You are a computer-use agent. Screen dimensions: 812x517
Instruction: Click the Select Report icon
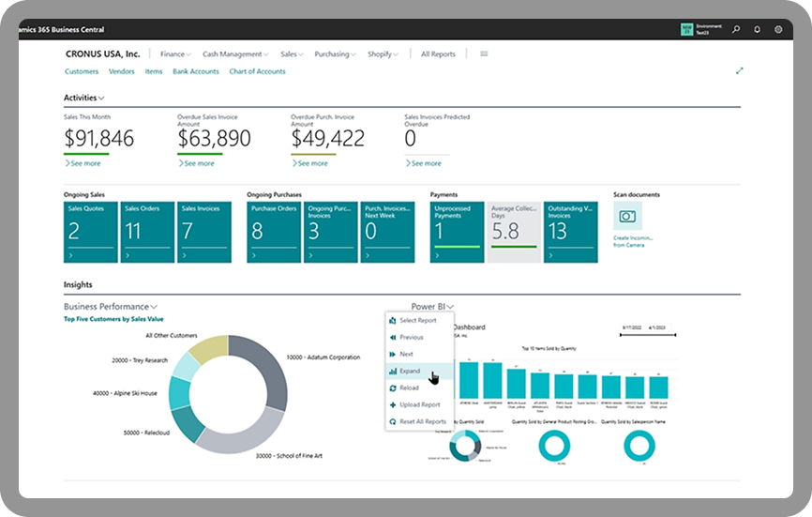click(x=393, y=321)
